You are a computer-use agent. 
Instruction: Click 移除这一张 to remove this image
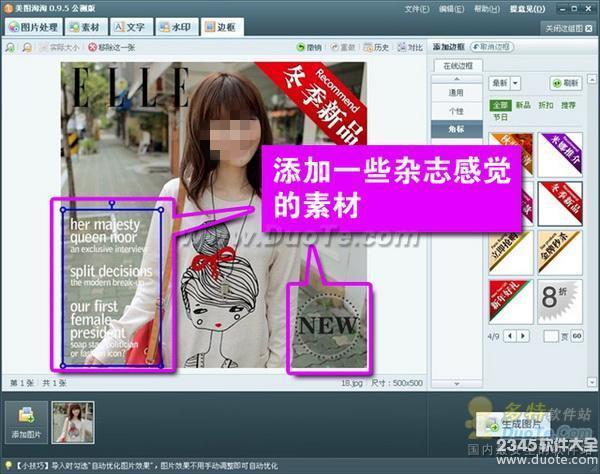click(x=112, y=47)
